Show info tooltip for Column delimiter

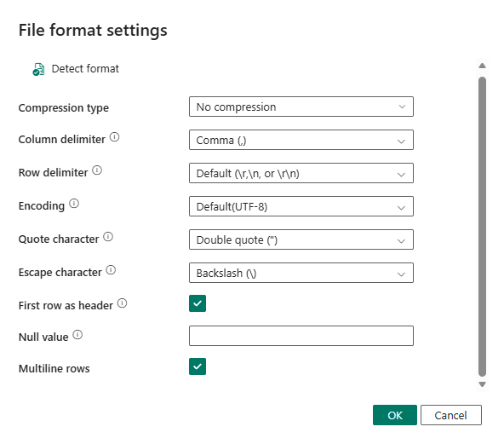[114, 137]
